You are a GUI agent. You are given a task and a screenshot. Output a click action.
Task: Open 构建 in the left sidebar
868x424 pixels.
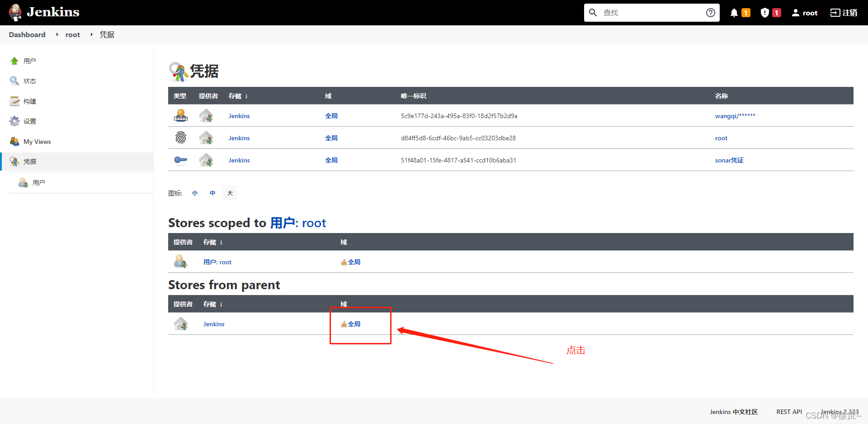(x=30, y=101)
